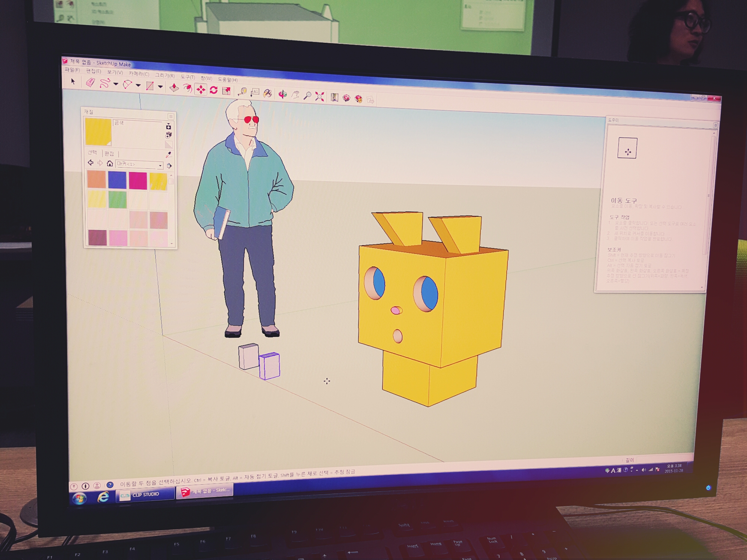This screenshot has width=747, height=560.
Task: Switch to the 선택 materials tab
Action: coord(92,152)
